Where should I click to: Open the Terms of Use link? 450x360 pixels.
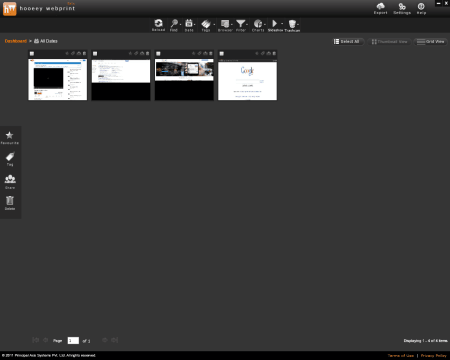click(401, 356)
